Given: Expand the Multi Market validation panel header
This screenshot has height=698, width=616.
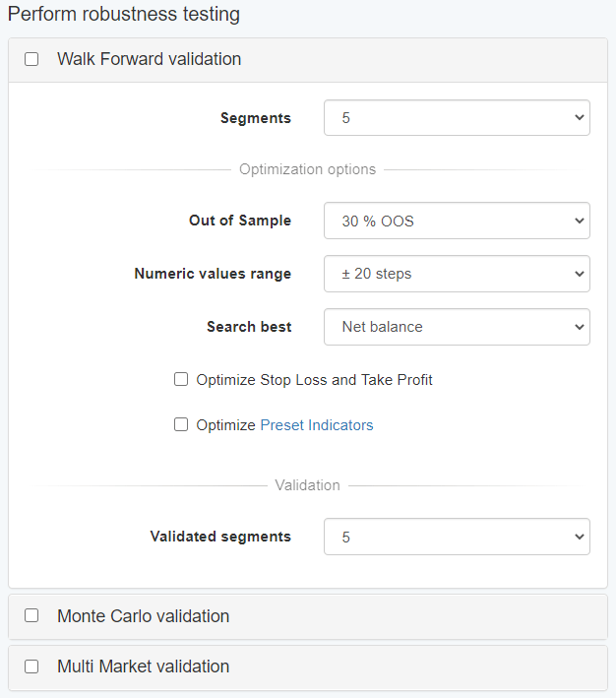Looking at the screenshot, I should point(143,666).
